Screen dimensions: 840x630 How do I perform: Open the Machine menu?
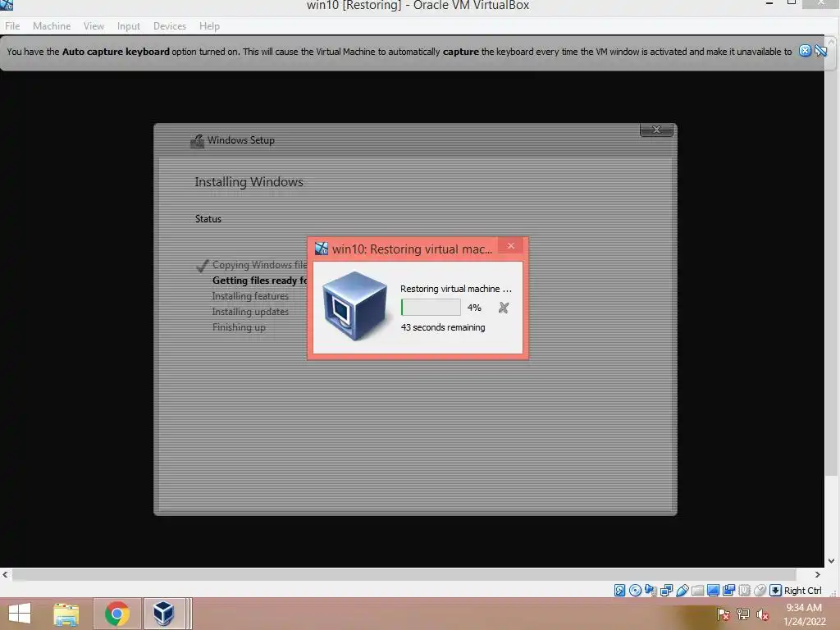52,25
